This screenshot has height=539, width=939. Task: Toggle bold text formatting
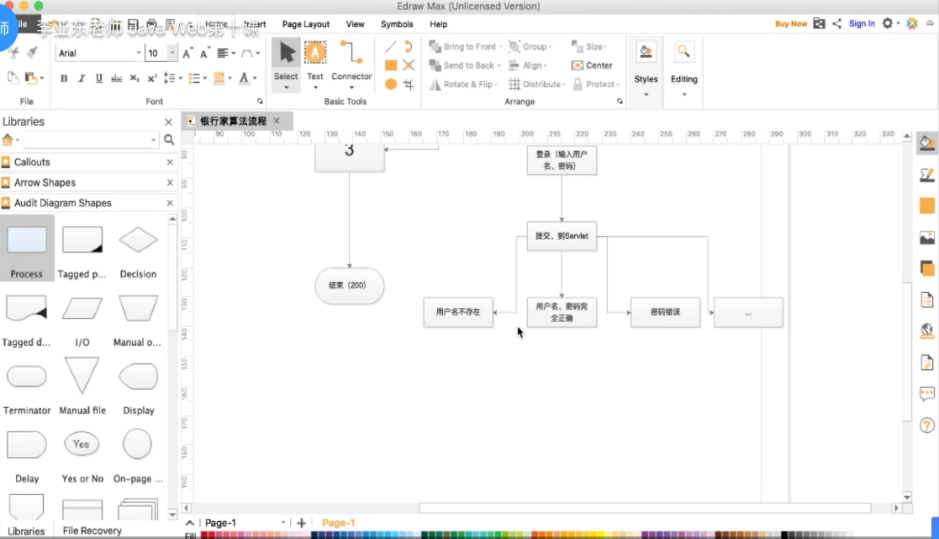64,78
